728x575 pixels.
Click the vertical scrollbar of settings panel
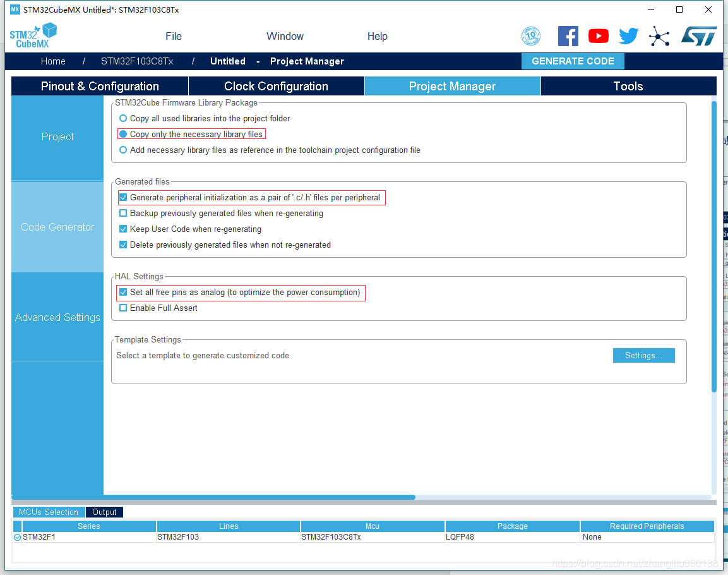714,246
